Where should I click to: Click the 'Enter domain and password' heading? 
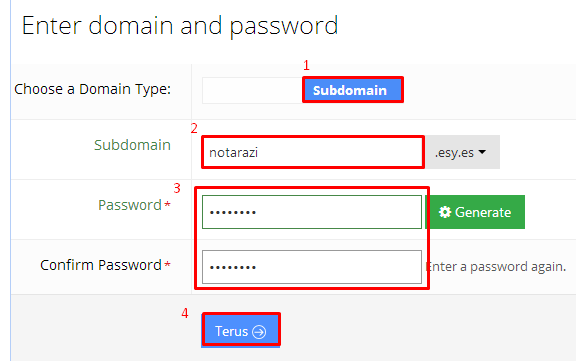180,26
